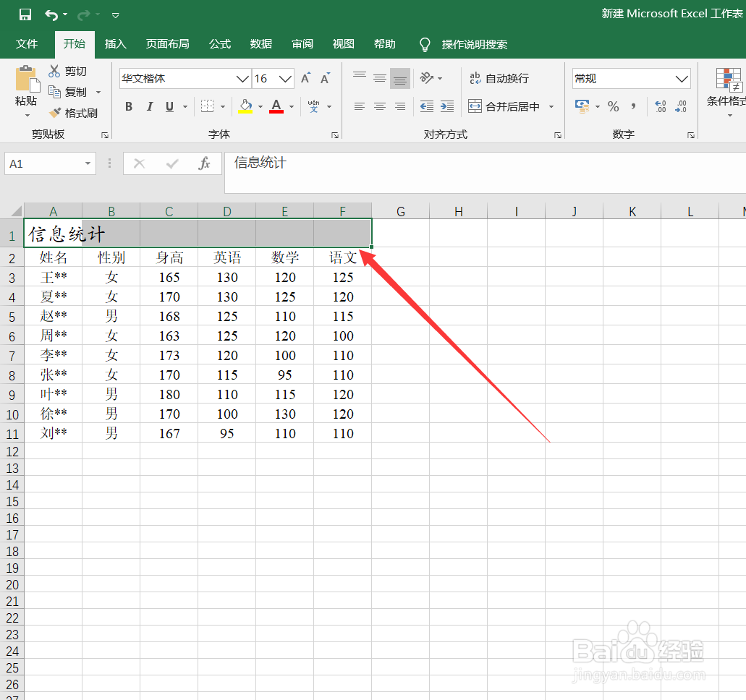Image resolution: width=746 pixels, height=700 pixels.
Task: Click the borders icon
Action: point(208,106)
